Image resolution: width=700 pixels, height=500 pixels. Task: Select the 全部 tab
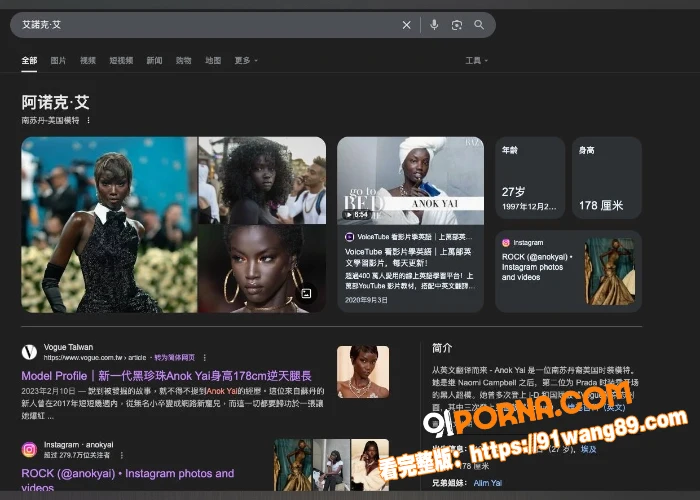pyautogui.click(x=29, y=60)
